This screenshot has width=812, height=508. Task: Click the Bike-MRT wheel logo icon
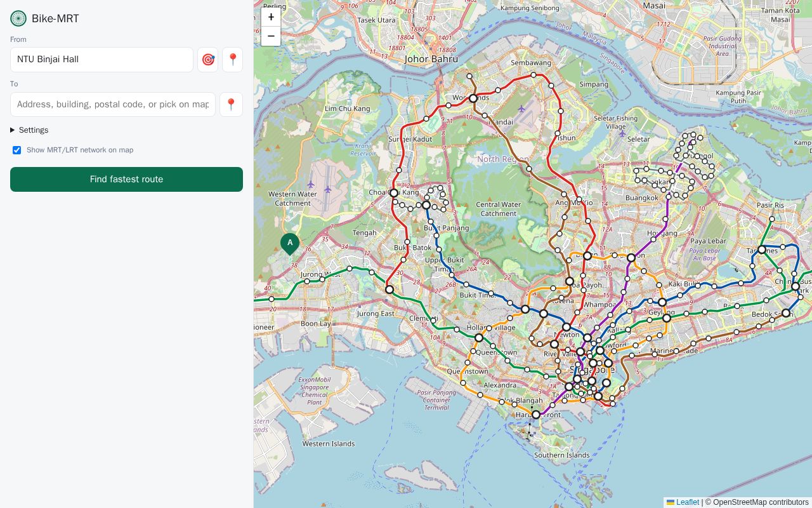(18, 18)
